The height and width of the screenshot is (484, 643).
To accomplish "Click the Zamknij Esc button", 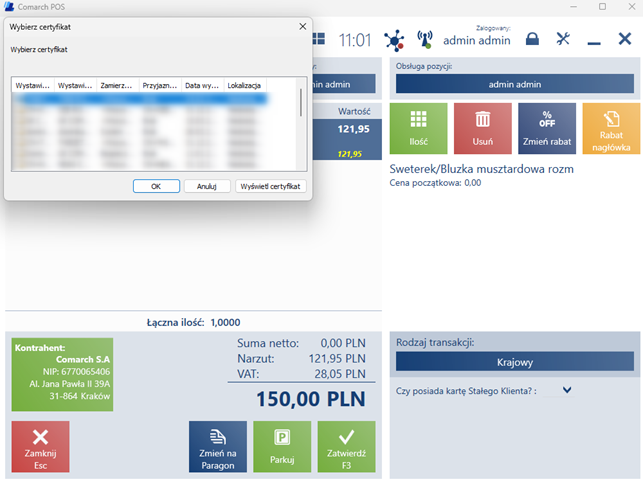I will [40, 447].
